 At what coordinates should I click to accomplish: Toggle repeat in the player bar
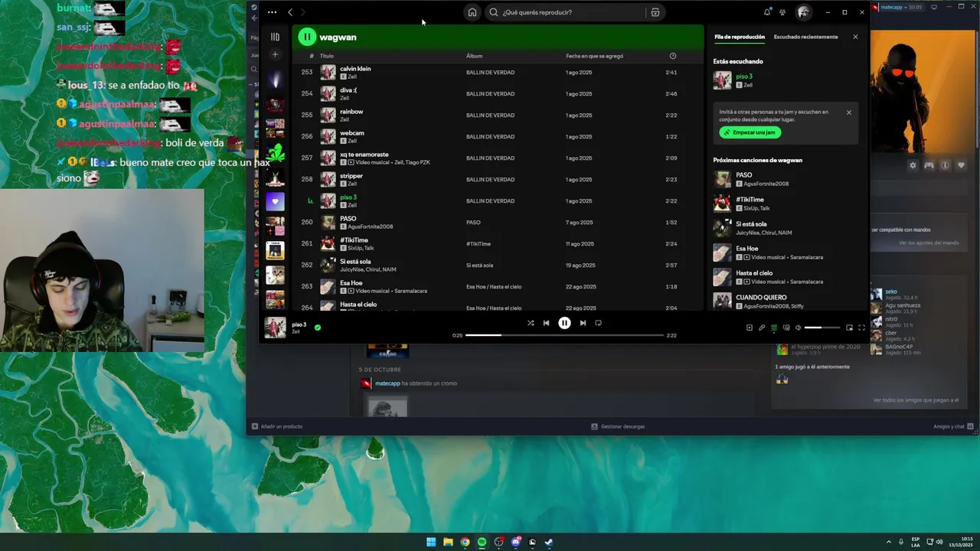[x=598, y=323]
